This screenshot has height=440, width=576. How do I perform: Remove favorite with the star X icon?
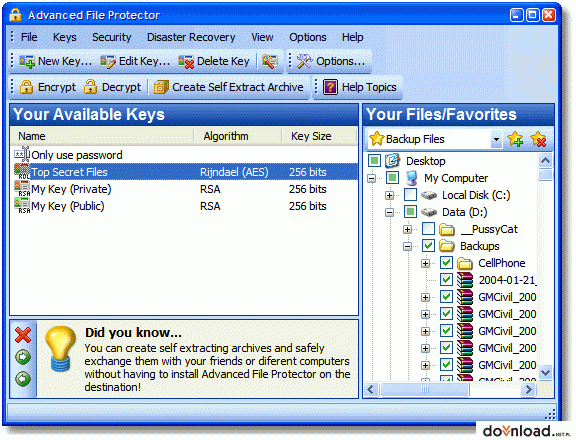(x=538, y=139)
